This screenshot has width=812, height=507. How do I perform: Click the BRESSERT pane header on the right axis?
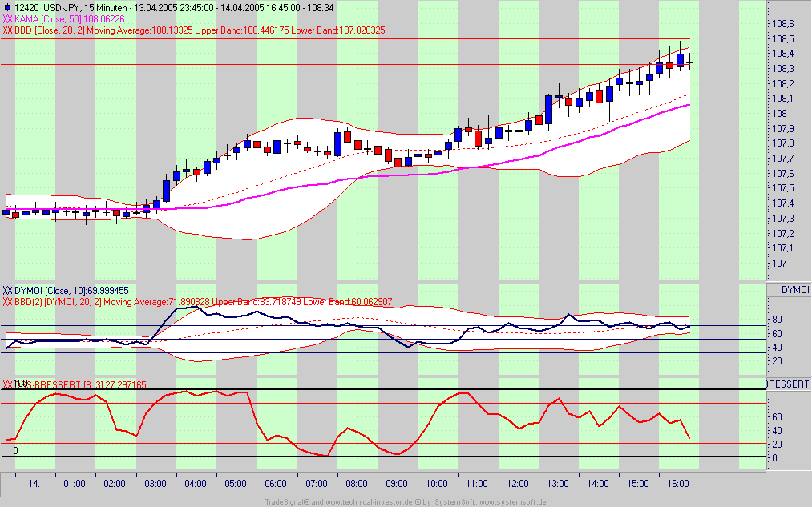[789, 384]
